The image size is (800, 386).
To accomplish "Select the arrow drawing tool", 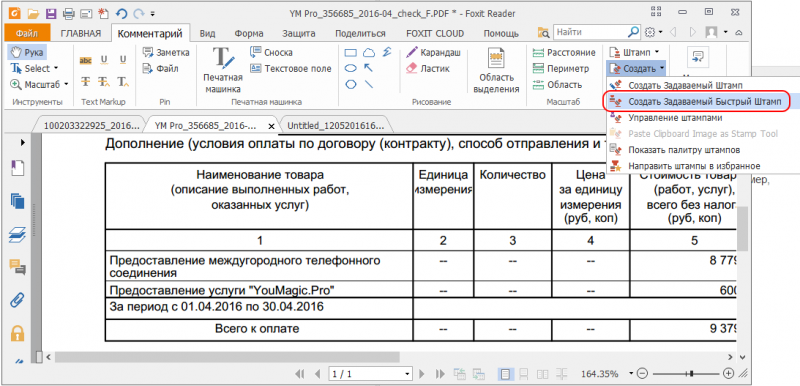I will (x=368, y=68).
